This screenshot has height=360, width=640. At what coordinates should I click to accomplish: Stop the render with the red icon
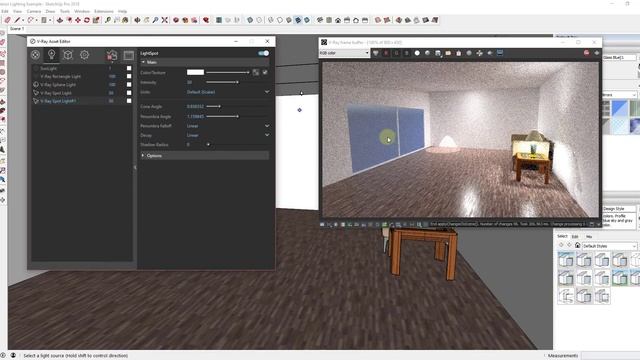pyautogui.click(x=587, y=53)
